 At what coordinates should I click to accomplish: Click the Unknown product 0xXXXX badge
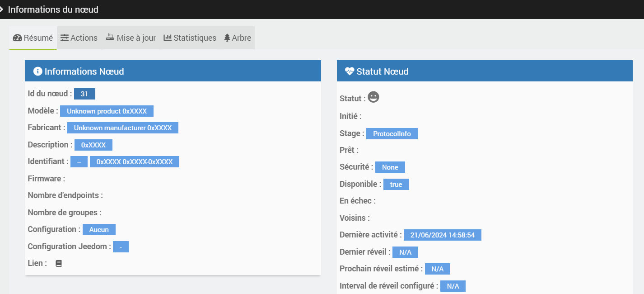[107, 111]
